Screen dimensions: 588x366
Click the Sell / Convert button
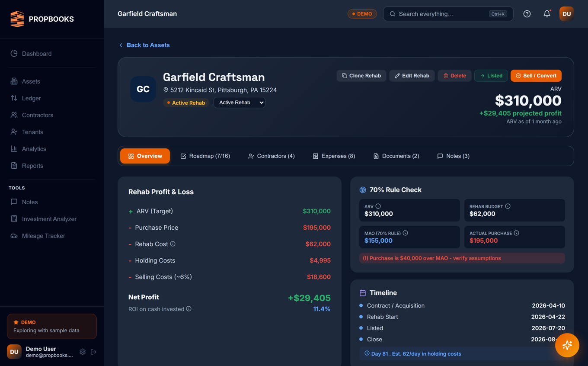click(x=536, y=76)
